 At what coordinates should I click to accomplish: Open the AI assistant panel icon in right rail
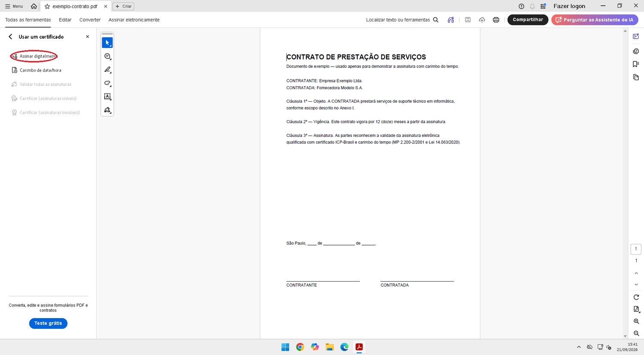tap(636, 36)
